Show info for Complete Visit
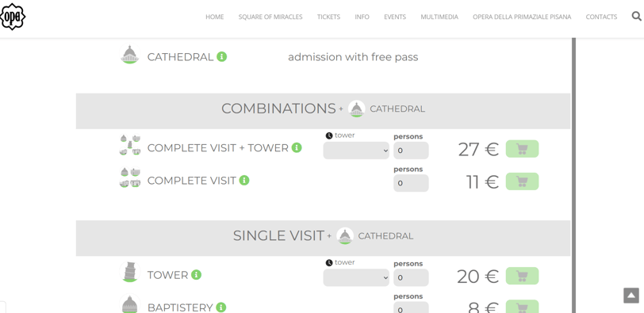 (x=244, y=180)
